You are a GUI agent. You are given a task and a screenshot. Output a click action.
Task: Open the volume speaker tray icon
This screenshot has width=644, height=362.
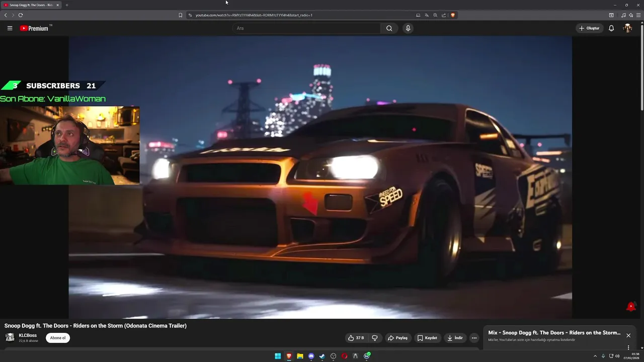pyautogui.click(x=617, y=356)
